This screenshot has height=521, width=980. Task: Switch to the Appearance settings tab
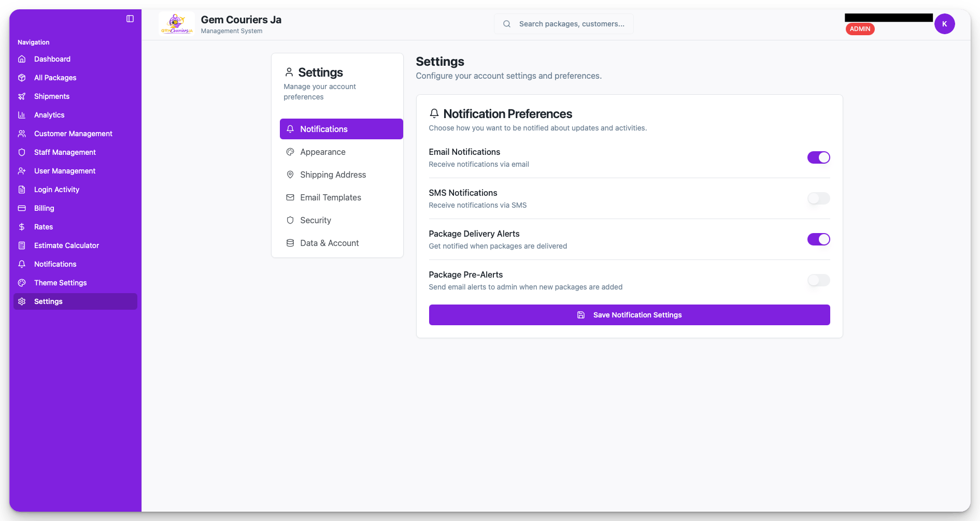pyautogui.click(x=323, y=152)
